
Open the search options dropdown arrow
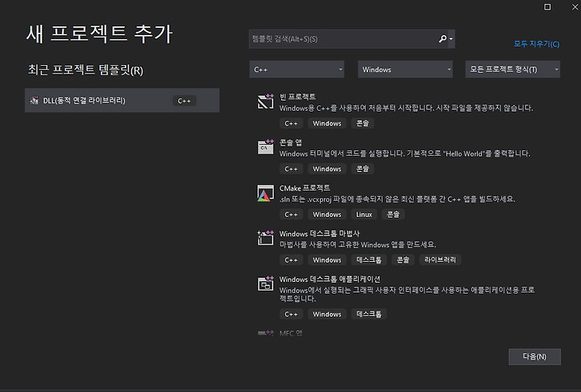(x=451, y=39)
